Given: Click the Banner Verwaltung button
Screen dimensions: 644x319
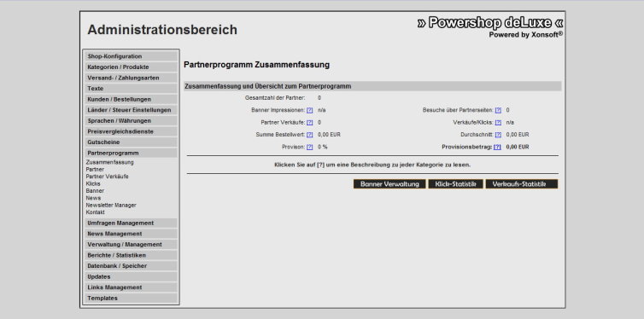Looking at the screenshot, I should tap(389, 184).
